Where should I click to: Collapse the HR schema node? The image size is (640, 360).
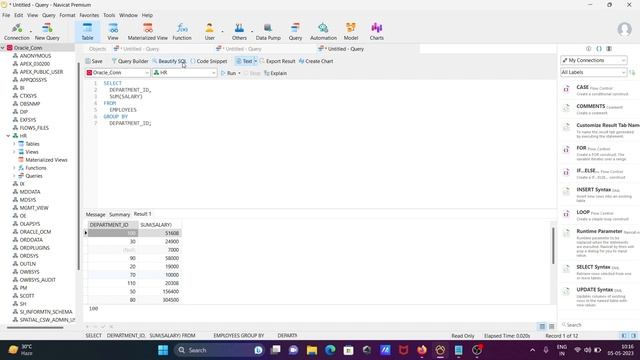point(8,136)
